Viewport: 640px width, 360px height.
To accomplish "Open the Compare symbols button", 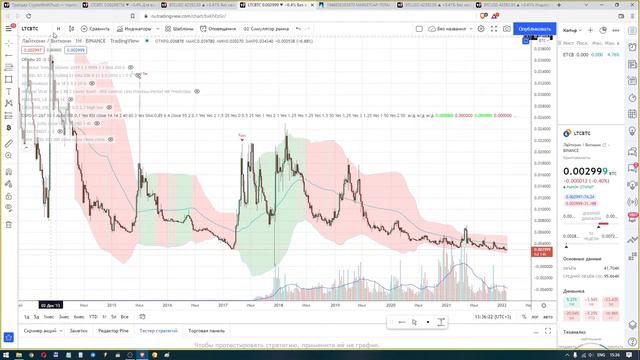I will pyautogui.click(x=95, y=29).
